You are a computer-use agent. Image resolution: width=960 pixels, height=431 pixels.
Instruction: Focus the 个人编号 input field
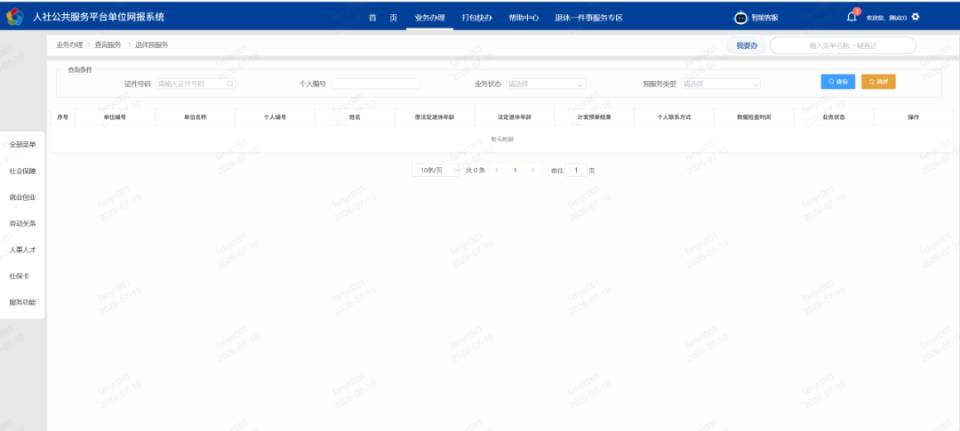[x=376, y=84]
